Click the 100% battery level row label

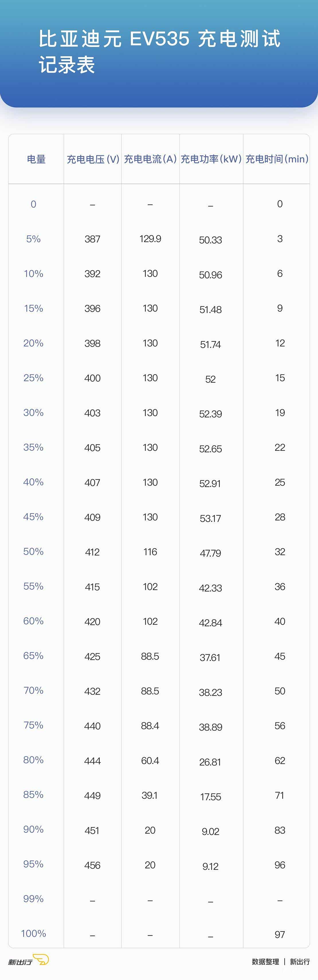[34, 933]
